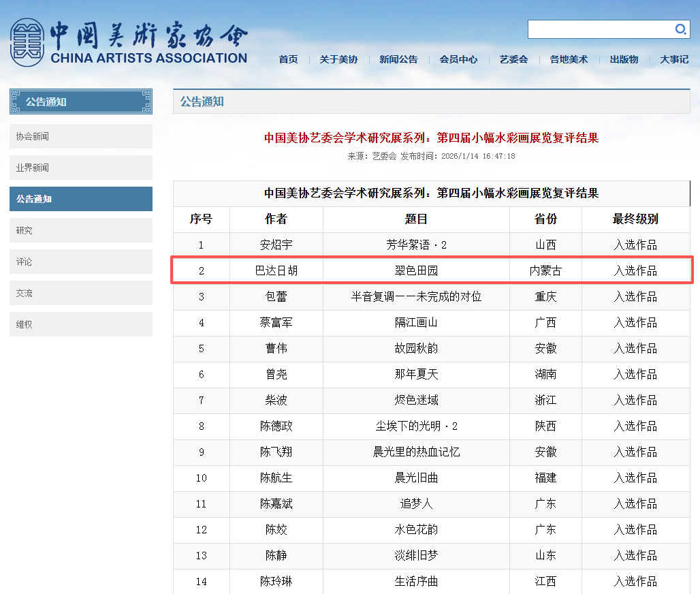The image size is (700, 594).
Task: Go to the 大事记 menu item
Action: 674,59
